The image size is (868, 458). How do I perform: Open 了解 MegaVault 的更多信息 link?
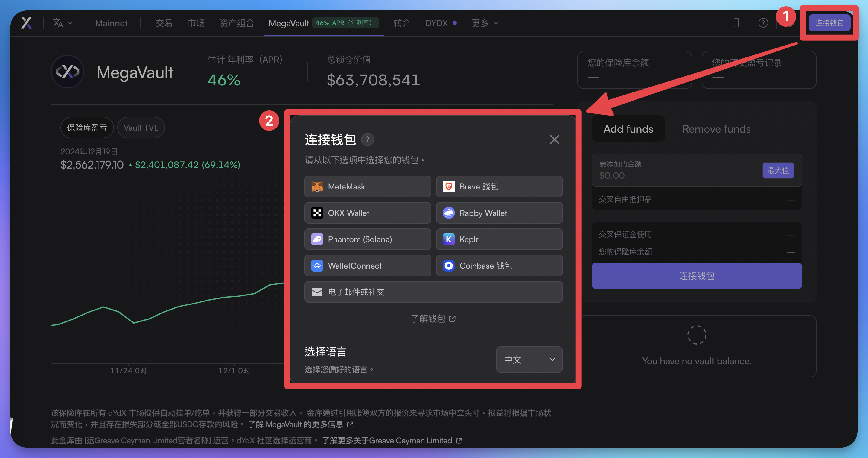[x=301, y=424]
